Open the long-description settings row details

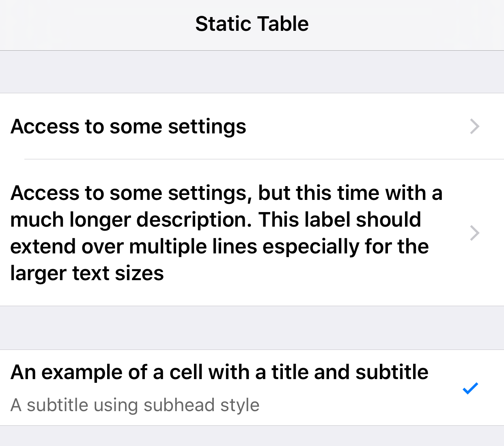(223, 233)
